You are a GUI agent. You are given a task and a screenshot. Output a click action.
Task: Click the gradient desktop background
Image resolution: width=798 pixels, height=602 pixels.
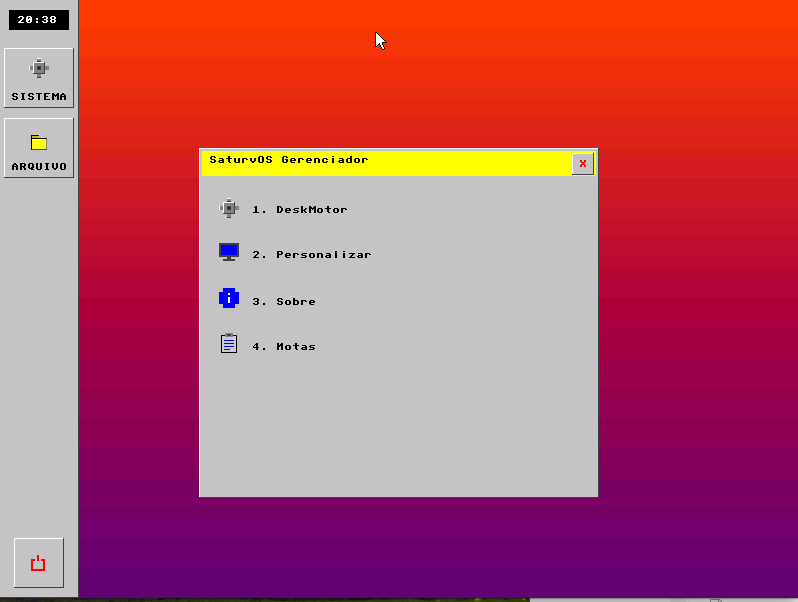pos(680,300)
